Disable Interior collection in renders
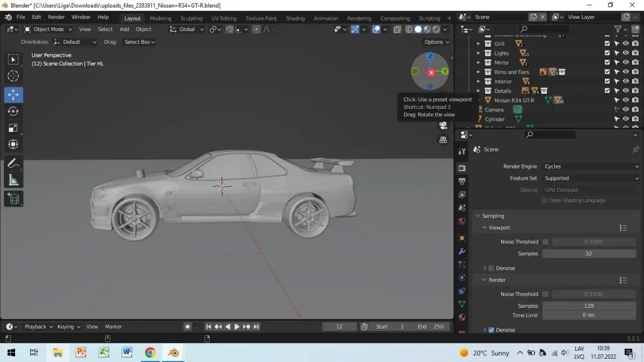Screen dimensions: 644x362 (635, 82)
